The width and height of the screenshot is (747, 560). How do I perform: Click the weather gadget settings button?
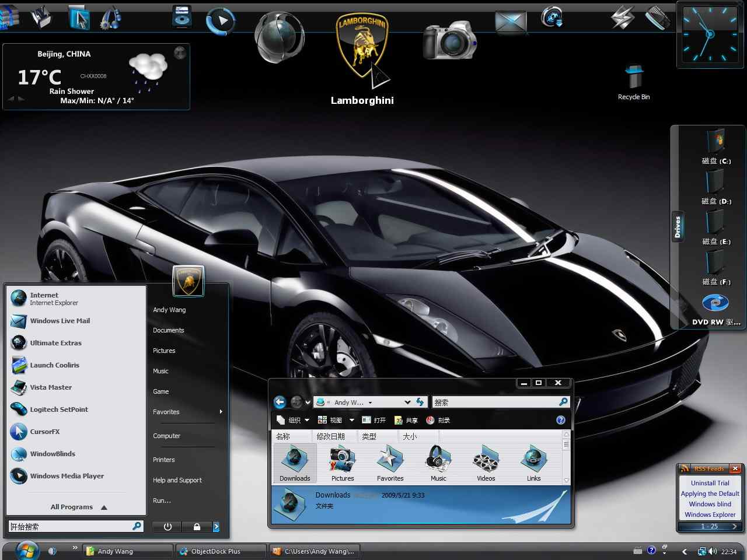click(180, 52)
